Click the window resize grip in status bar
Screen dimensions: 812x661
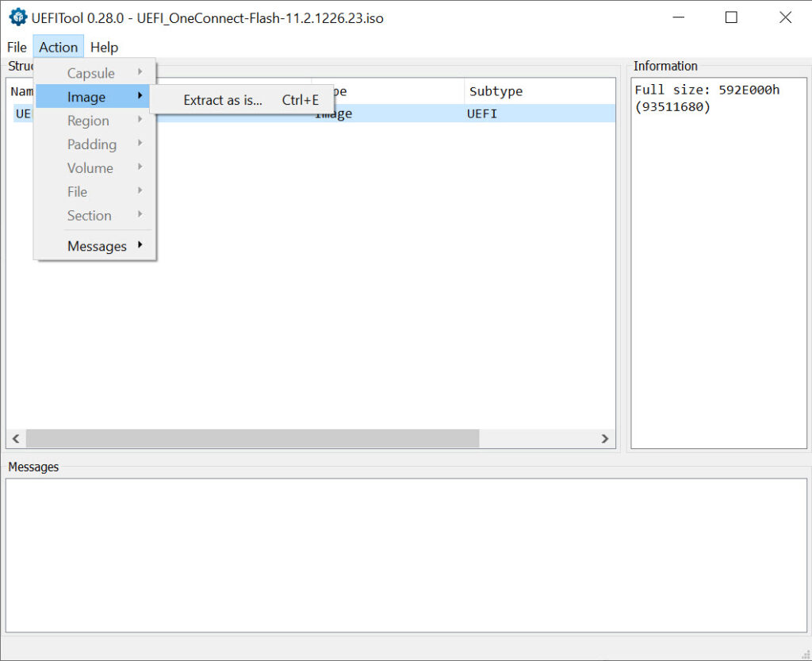pyautogui.click(x=806, y=655)
